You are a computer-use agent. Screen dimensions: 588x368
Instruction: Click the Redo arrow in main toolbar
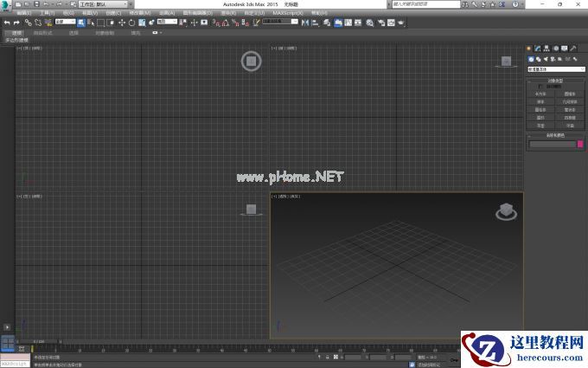[x=16, y=23]
